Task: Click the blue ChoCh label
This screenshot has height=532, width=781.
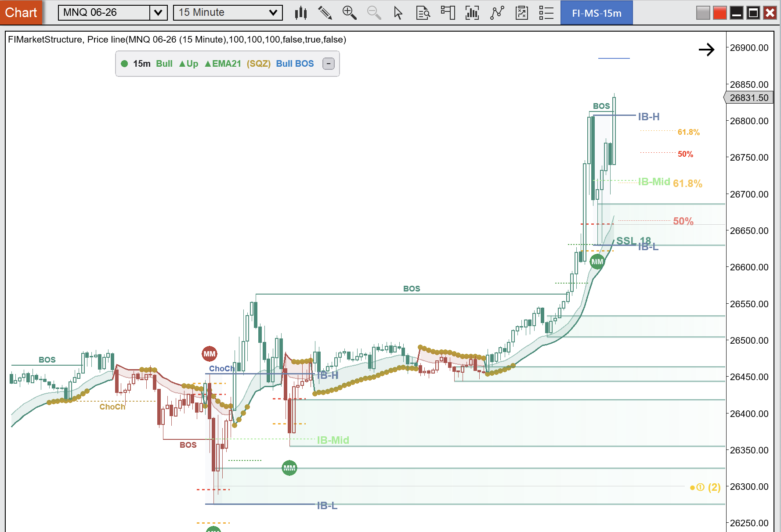Action: (x=222, y=369)
